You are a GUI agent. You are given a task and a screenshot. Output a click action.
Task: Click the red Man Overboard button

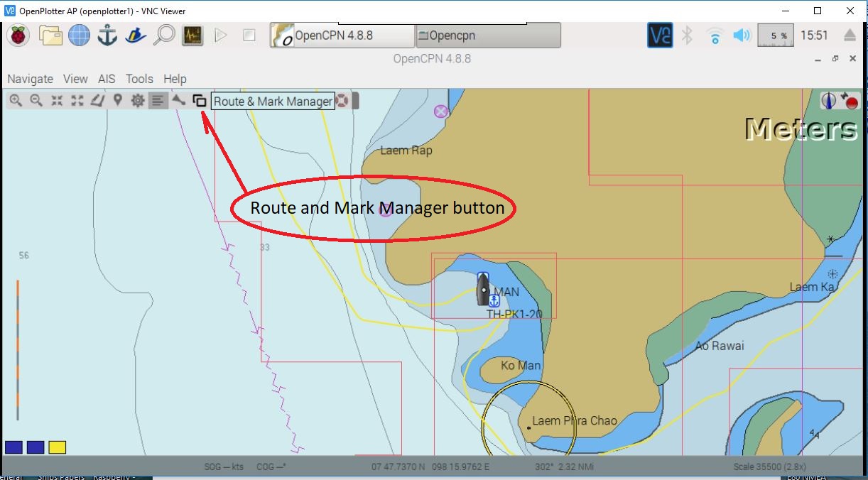pyautogui.click(x=851, y=101)
